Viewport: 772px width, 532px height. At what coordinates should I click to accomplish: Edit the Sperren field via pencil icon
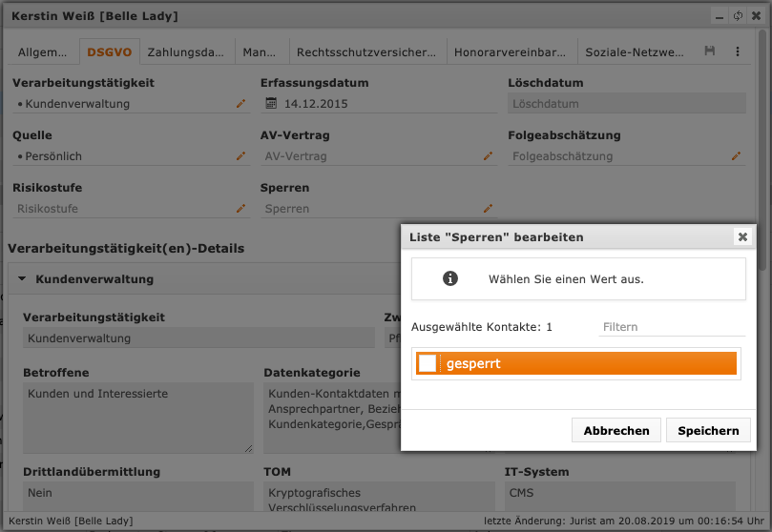(488, 209)
